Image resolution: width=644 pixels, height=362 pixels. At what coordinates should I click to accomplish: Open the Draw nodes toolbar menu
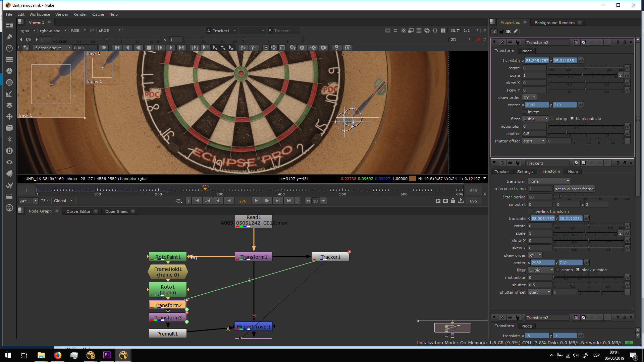click(x=9, y=37)
